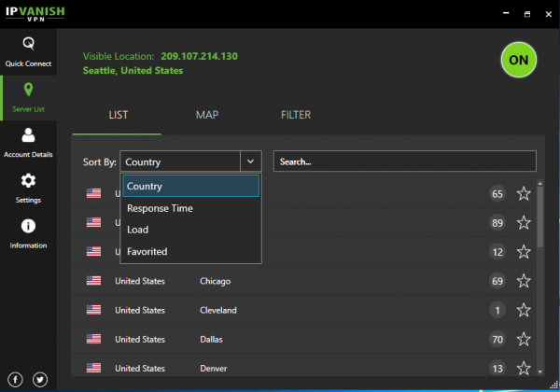The image size is (560, 392).
Task: Favorite the Chicago server star
Action: point(524,281)
